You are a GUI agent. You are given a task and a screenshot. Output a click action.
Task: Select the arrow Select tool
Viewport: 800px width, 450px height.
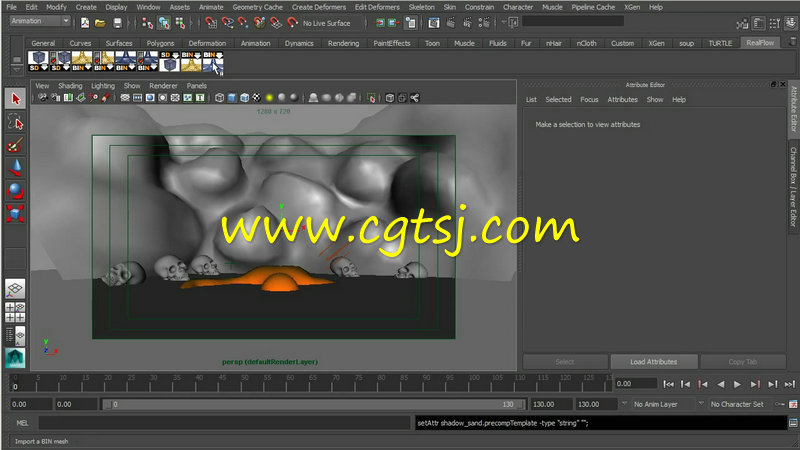pos(15,98)
